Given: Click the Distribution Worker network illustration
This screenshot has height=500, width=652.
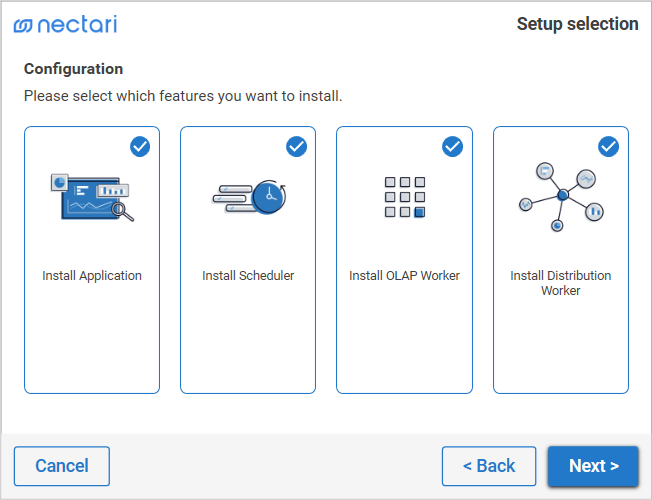Looking at the screenshot, I should coord(561,196).
